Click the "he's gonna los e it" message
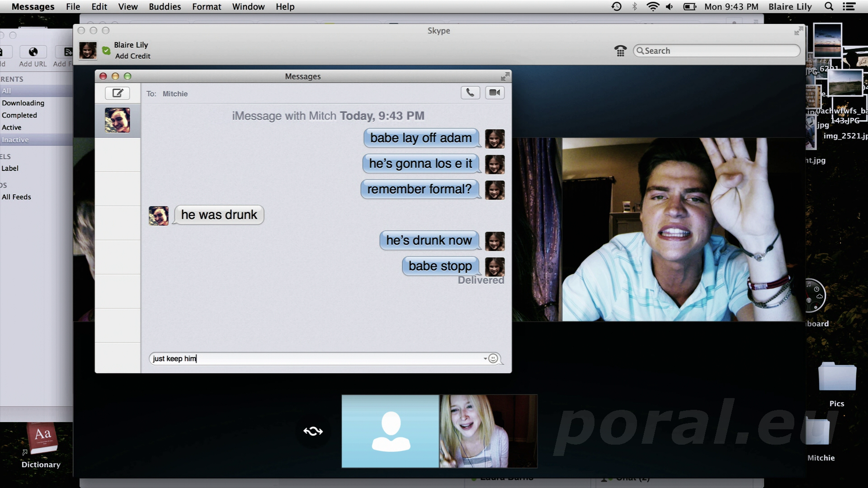This screenshot has height=488, width=868. (420, 164)
